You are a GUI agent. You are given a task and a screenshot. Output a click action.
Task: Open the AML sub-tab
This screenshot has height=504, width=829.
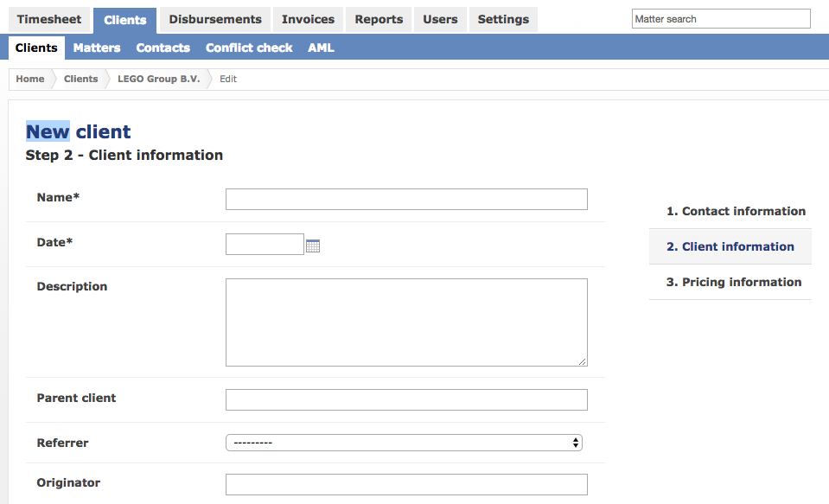click(x=321, y=48)
